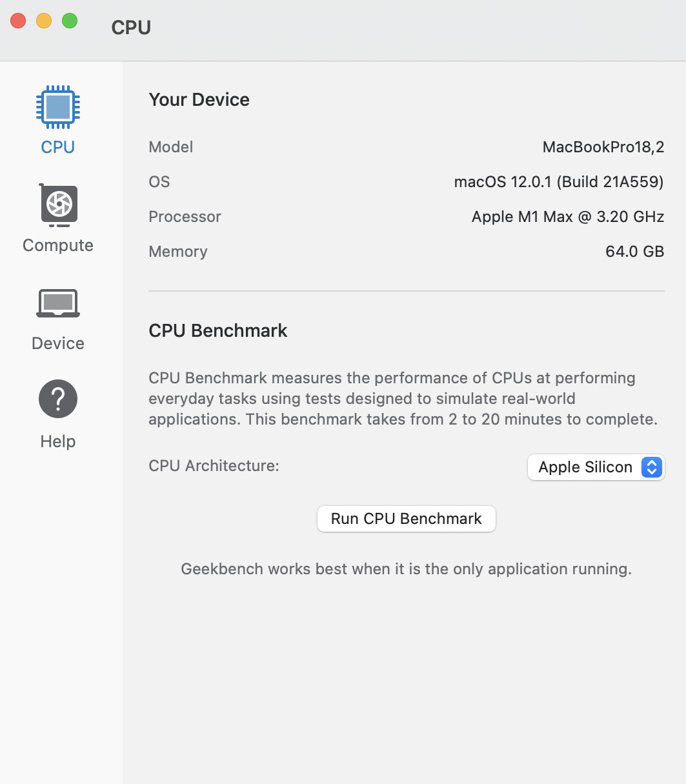
Task: Open the CPU Architecture dropdown
Action: click(596, 467)
